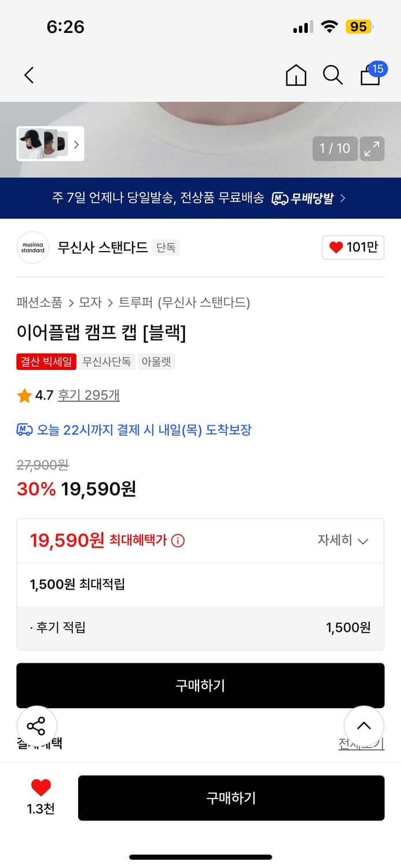Viewport: 401px width, 868px height.
Task: Tap the expand icon to view image fullscreen
Action: (372, 149)
